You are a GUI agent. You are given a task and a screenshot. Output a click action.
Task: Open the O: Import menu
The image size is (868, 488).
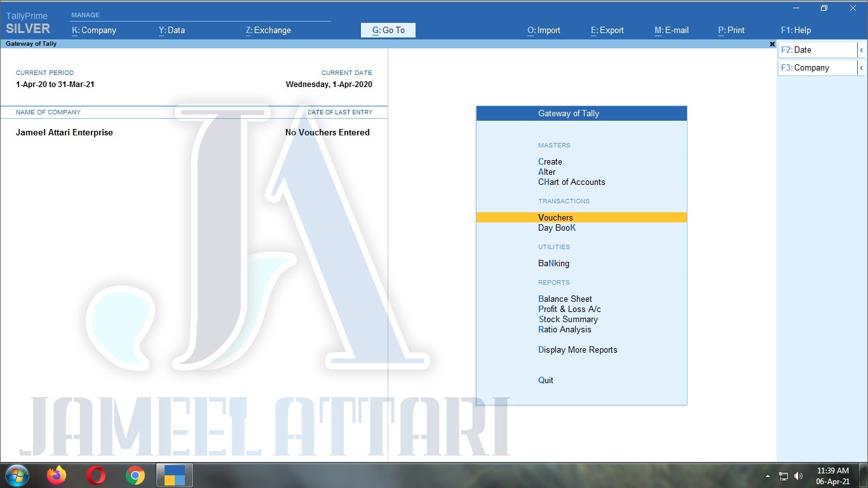tap(544, 30)
